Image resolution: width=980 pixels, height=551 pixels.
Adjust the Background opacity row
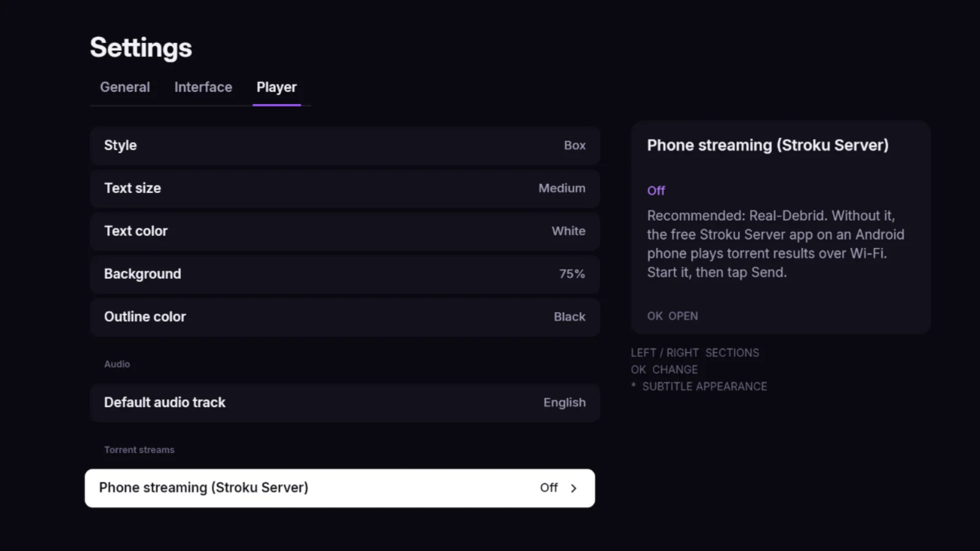pyautogui.click(x=345, y=274)
